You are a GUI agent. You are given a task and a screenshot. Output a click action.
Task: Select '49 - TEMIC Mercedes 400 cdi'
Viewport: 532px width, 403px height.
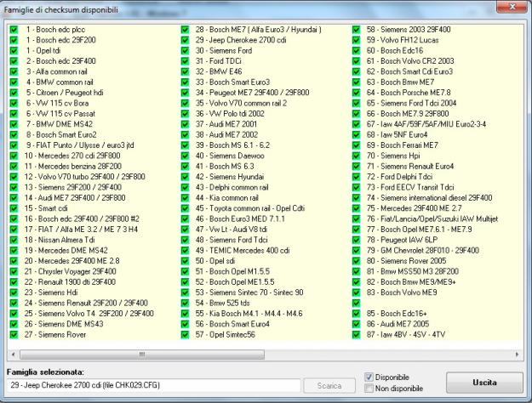(x=243, y=250)
